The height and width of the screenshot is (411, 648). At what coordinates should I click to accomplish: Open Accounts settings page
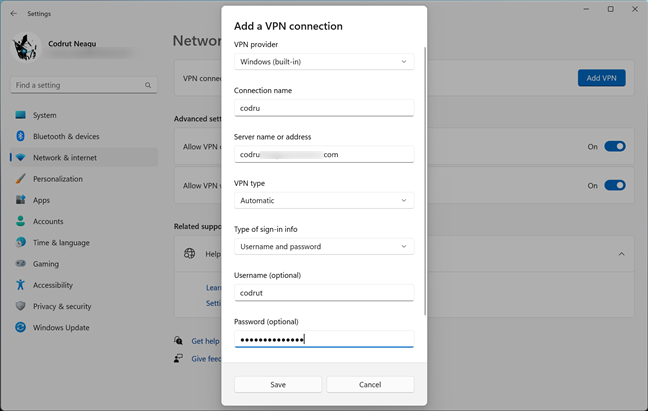click(84, 221)
